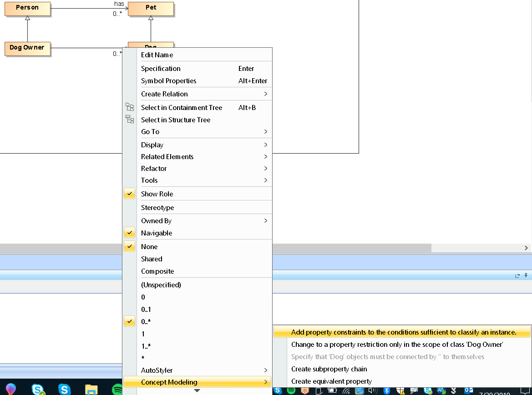
Task: Set multiplicity to 1..*
Action: coord(146,346)
